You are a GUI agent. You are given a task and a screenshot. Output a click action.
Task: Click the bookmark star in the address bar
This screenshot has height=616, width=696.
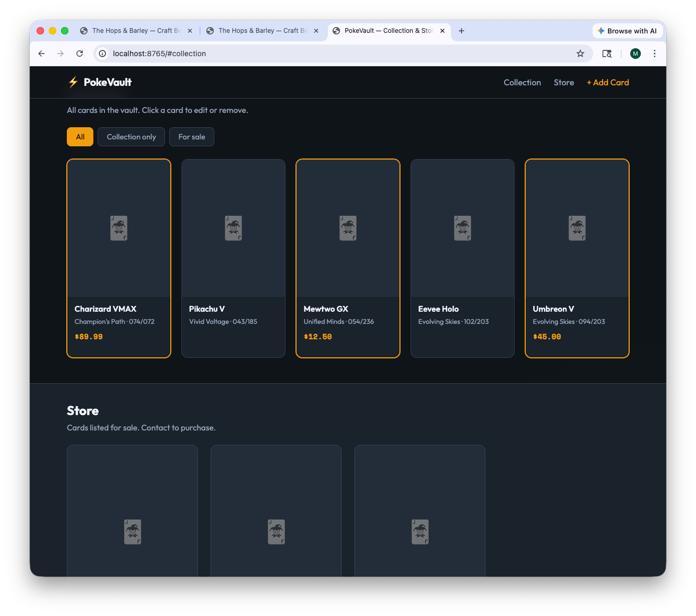click(x=580, y=54)
